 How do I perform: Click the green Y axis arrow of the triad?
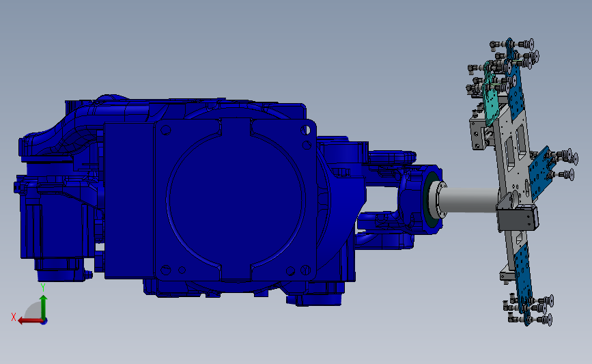(x=44, y=307)
